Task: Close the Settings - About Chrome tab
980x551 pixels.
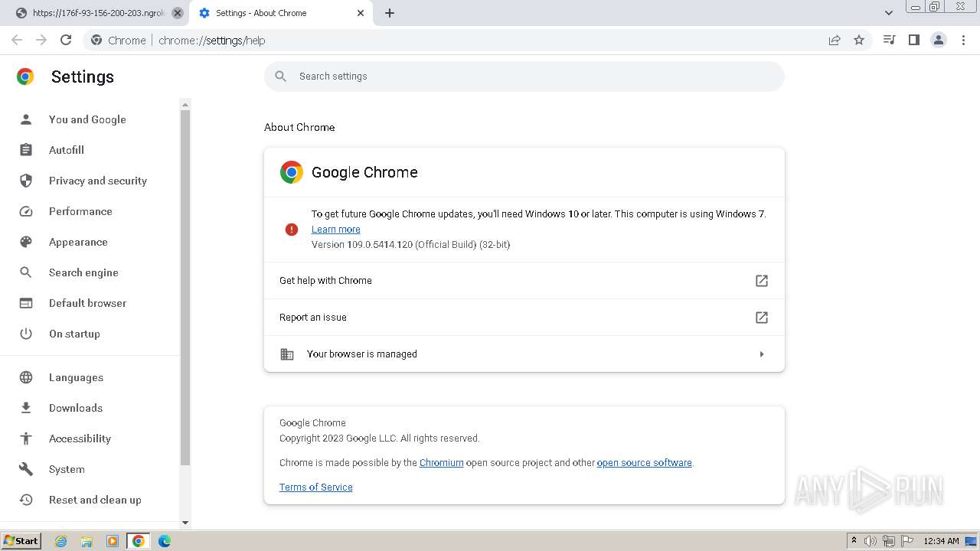Action: [x=361, y=13]
